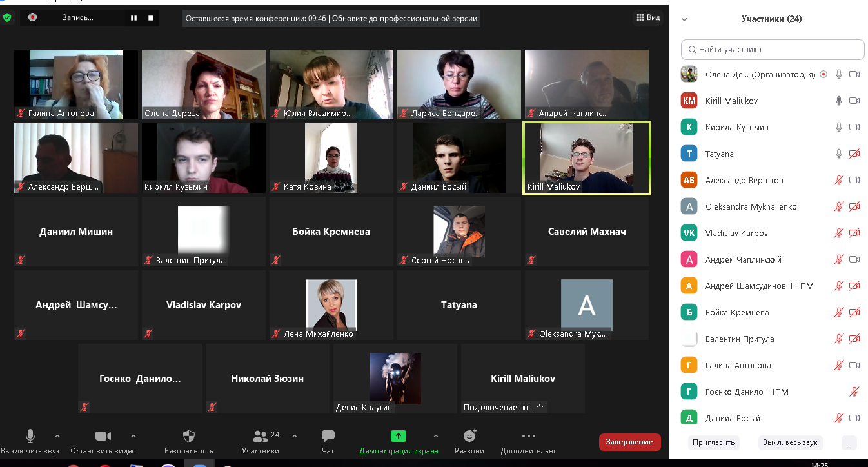The height and width of the screenshot is (467, 868).
Task: Click Выкл. весь звук to mute everyone
Action: coord(790,442)
